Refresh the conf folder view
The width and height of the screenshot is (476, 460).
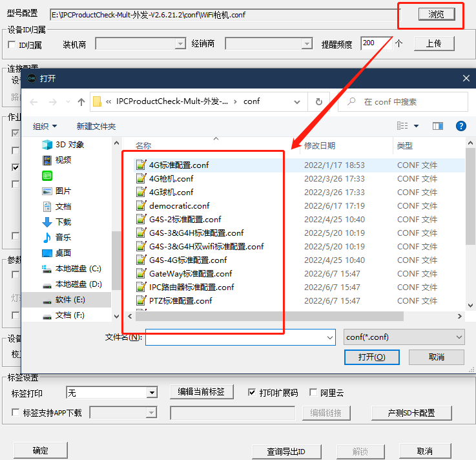(319, 101)
